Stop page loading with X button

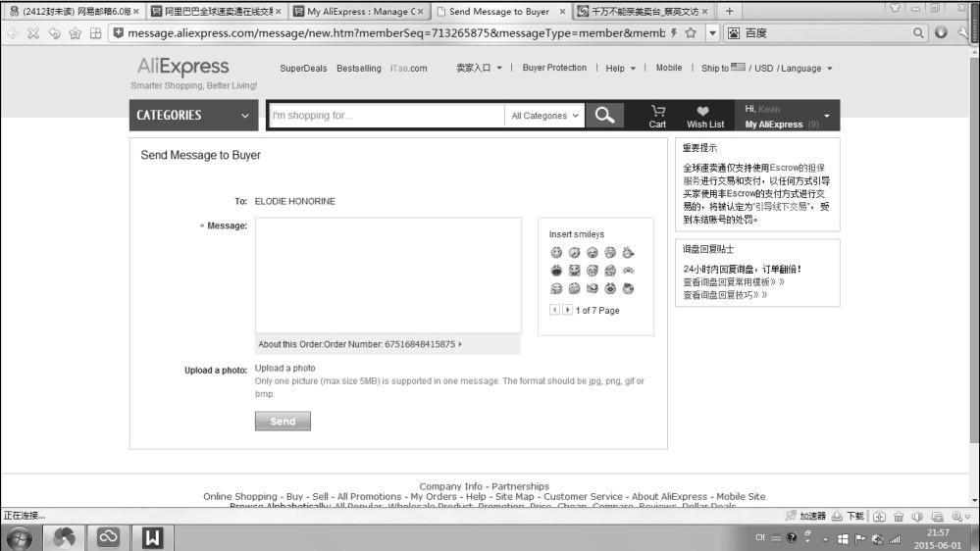[33, 33]
